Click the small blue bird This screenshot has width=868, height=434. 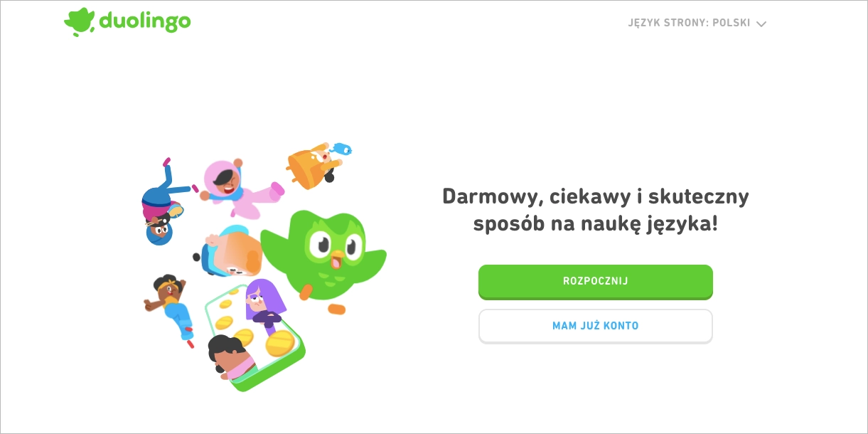click(x=342, y=149)
